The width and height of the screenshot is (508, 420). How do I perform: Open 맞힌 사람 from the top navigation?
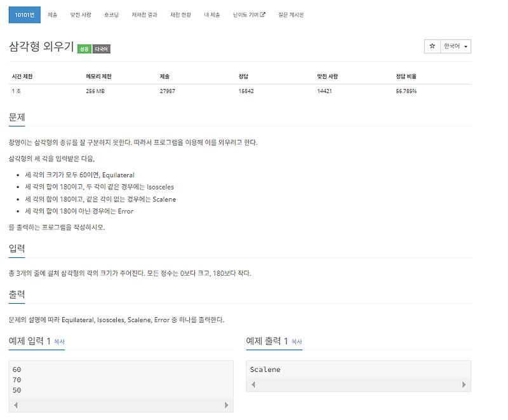tap(81, 14)
